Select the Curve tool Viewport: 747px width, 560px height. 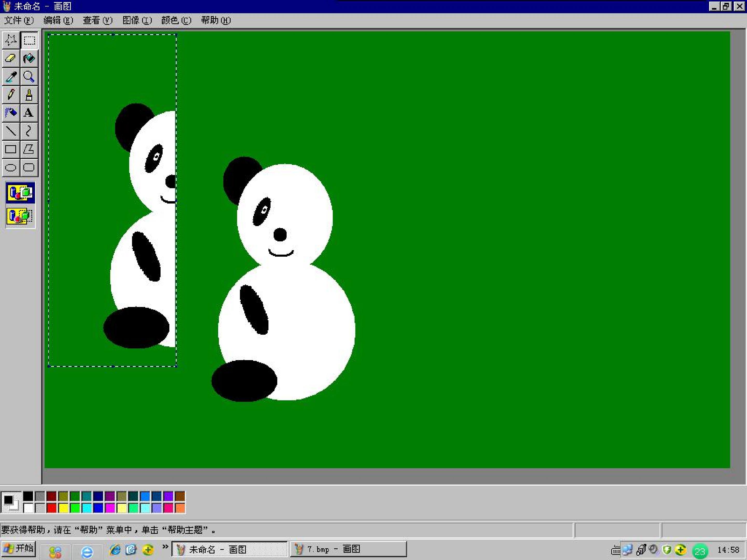[29, 131]
